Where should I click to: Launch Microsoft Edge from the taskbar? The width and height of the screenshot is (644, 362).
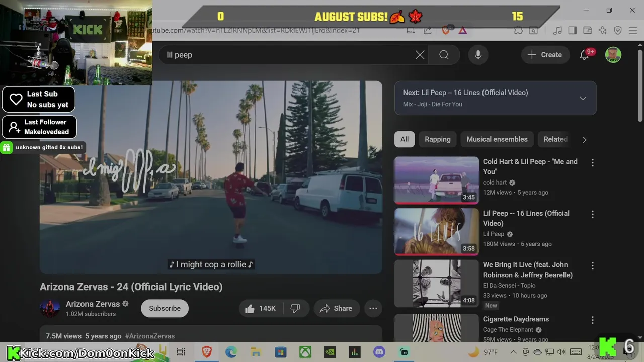coord(231,352)
